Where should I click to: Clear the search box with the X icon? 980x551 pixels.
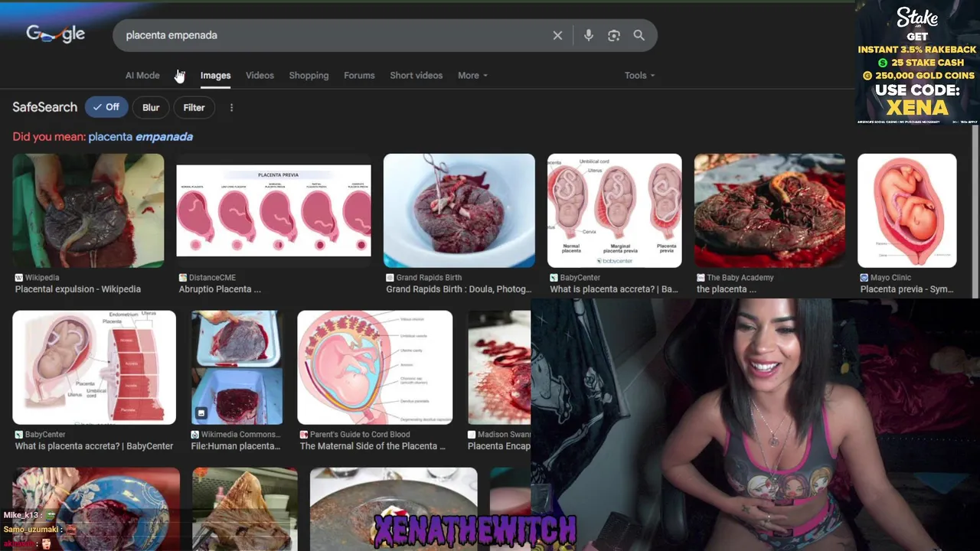(x=557, y=35)
